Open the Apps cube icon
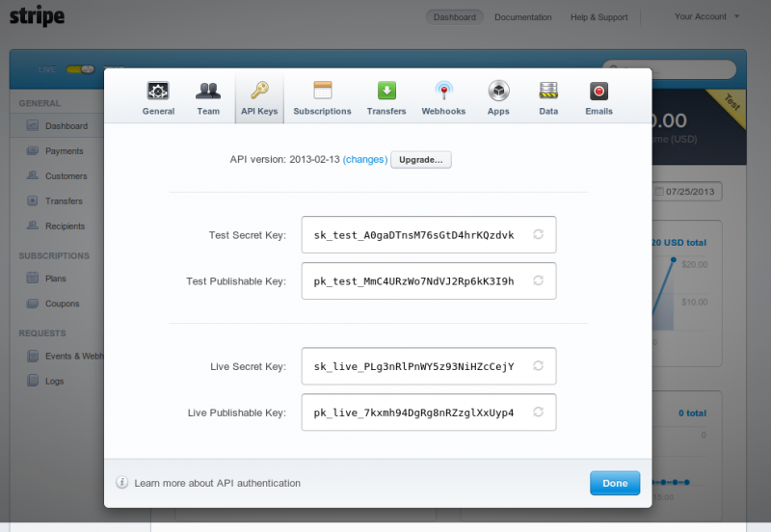The height and width of the screenshot is (532, 771). click(498, 91)
